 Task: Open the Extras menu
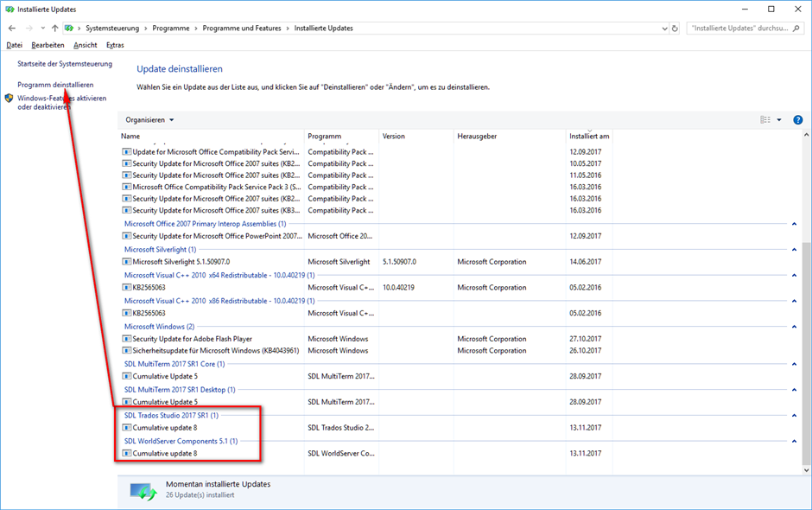tap(115, 45)
